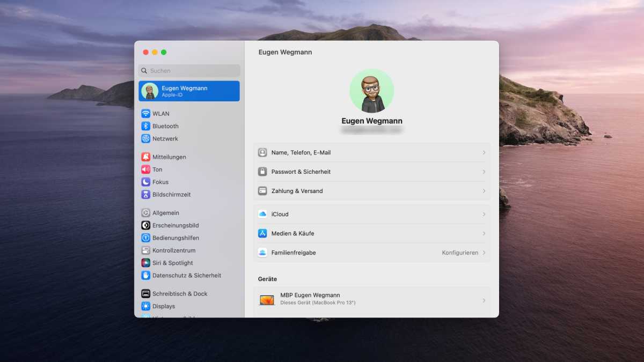Expand MBP Eugen Wegmann device chevron
Image resolution: width=644 pixels, height=362 pixels.
click(x=484, y=300)
